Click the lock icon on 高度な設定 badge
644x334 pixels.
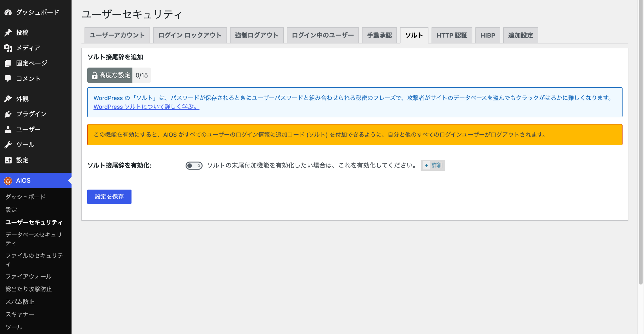95,75
